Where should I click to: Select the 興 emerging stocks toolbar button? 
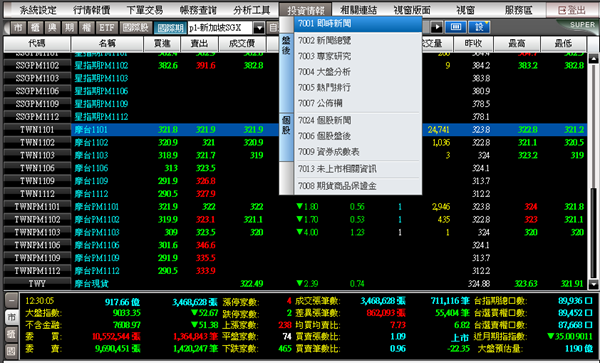52,28
